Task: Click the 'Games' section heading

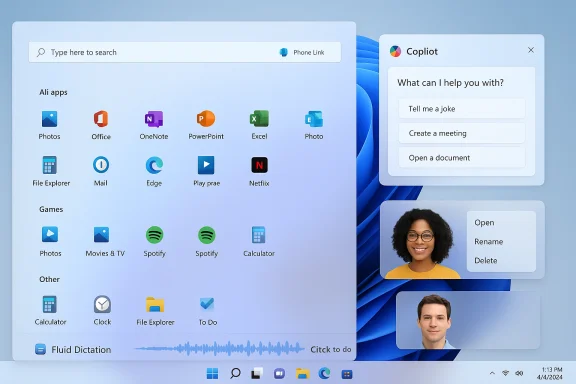Action: 51,209
